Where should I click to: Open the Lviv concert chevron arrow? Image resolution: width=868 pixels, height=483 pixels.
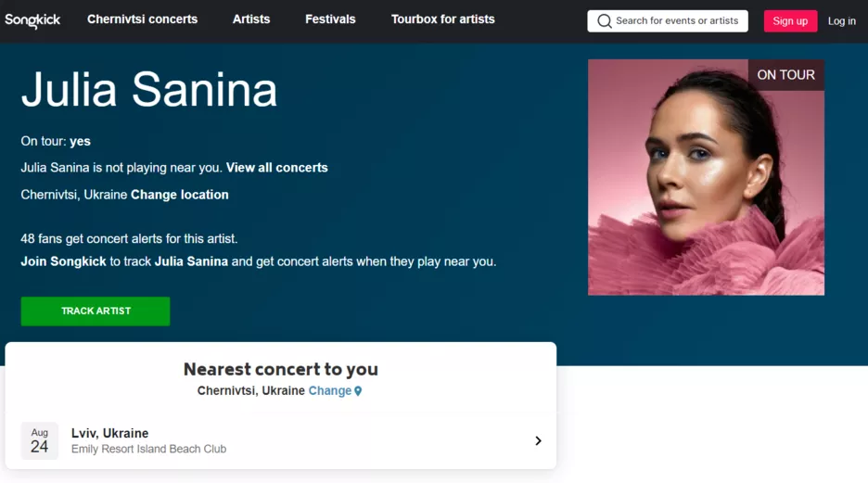click(x=538, y=441)
